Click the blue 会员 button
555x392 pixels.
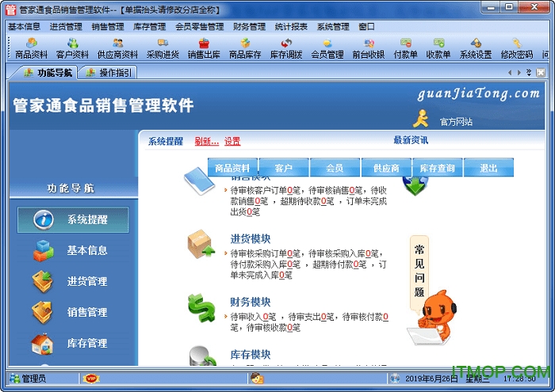tap(335, 168)
